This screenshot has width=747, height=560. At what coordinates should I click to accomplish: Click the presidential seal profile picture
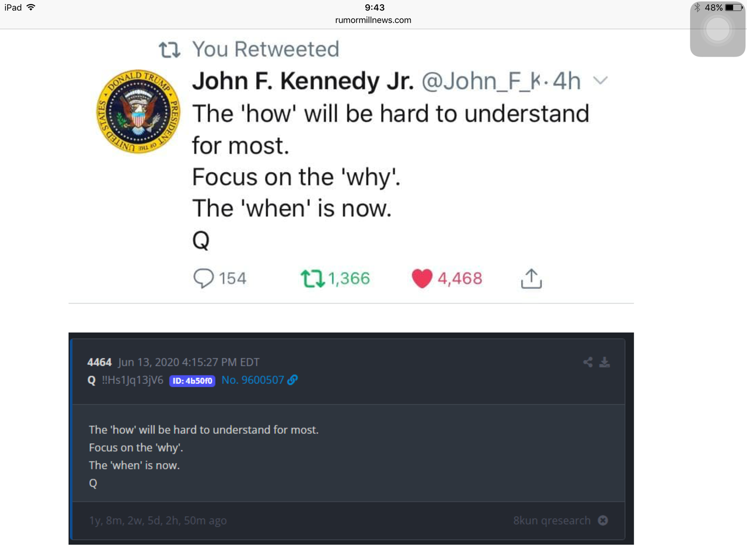[138, 111]
